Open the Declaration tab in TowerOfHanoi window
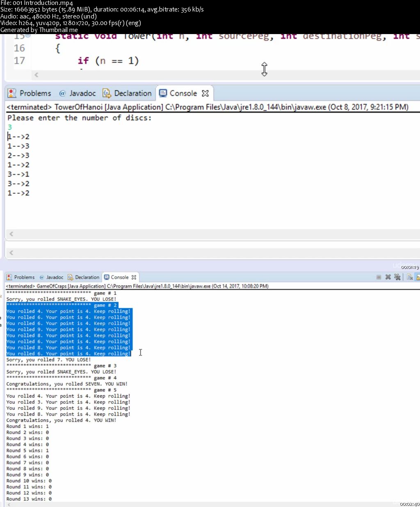 [127, 93]
